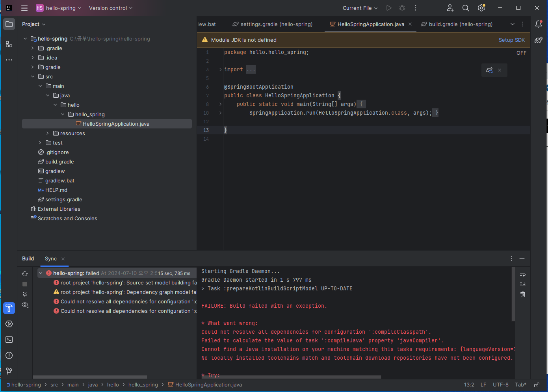Open the Terminal tool window
This screenshot has width=548, height=392.
9,340
